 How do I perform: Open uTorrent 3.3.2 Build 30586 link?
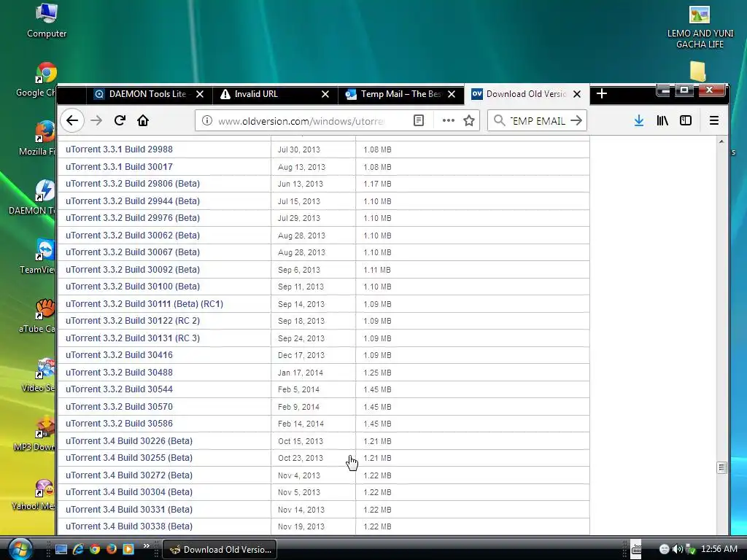click(x=119, y=424)
